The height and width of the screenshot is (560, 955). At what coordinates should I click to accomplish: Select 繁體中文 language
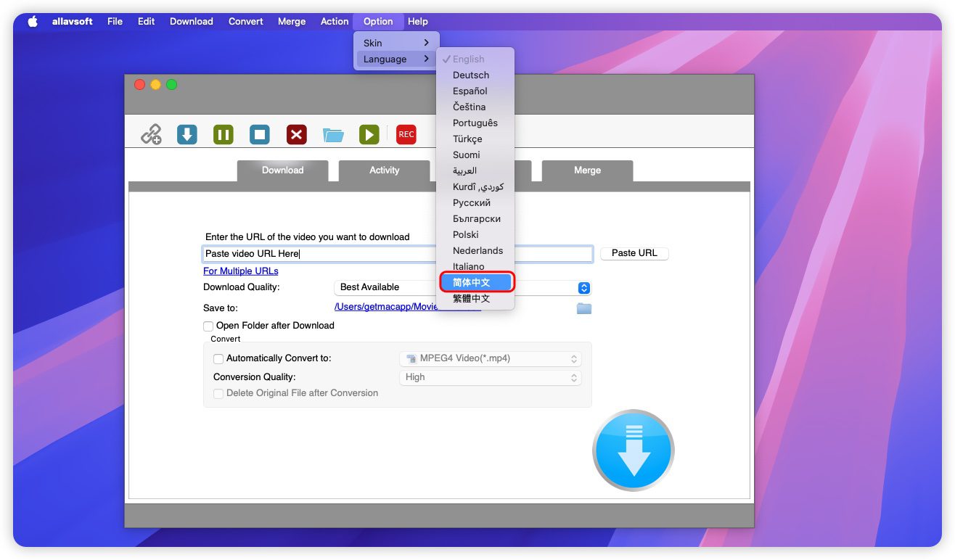[476, 299]
